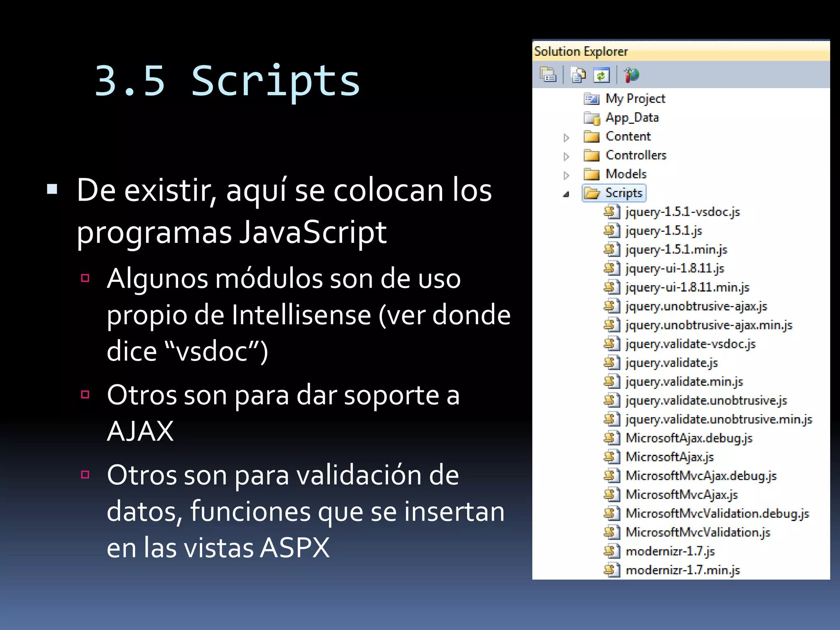This screenshot has height=630, width=840.
Task: Click the App_Data folder icon
Action: coord(591,118)
